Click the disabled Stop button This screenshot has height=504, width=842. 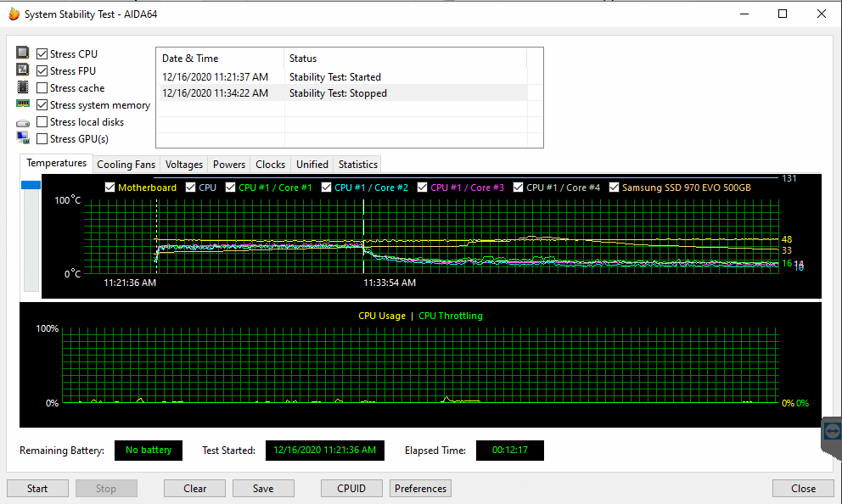coord(106,489)
